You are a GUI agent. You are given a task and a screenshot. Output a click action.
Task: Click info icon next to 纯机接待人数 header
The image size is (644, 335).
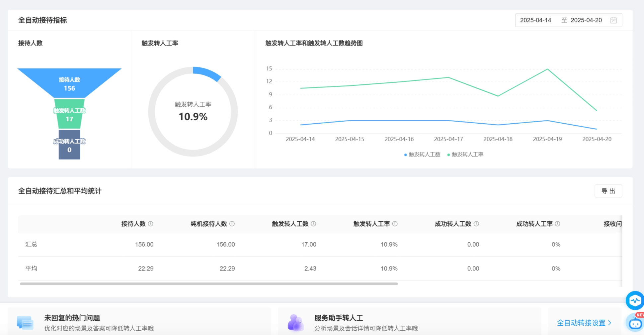point(232,224)
